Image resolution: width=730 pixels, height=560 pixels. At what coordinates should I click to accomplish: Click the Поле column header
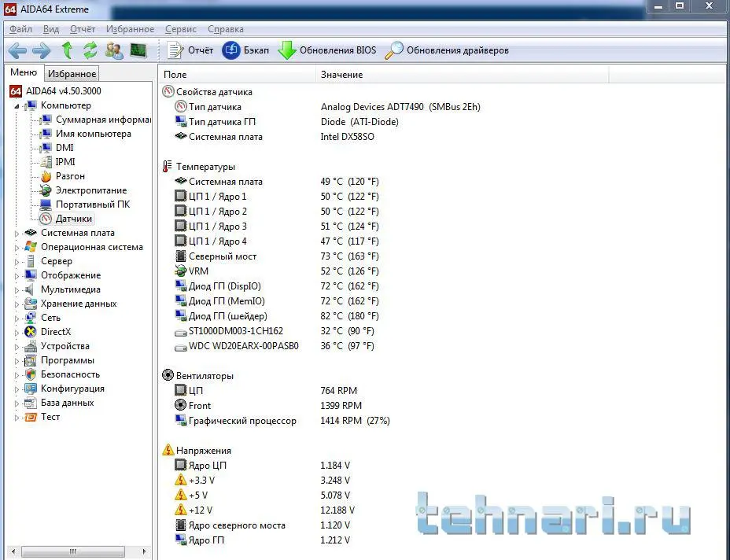click(238, 75)
